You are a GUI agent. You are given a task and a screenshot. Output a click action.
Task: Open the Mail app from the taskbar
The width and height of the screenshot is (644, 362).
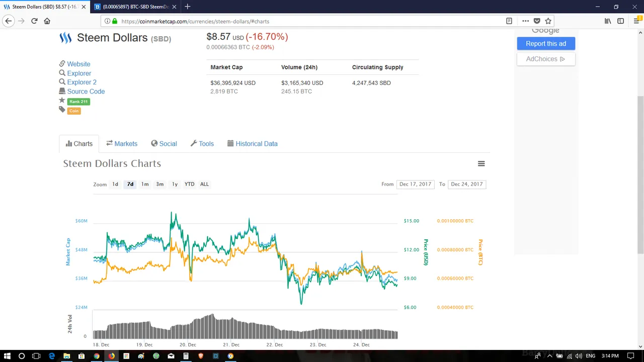click(x=171, y=356)
